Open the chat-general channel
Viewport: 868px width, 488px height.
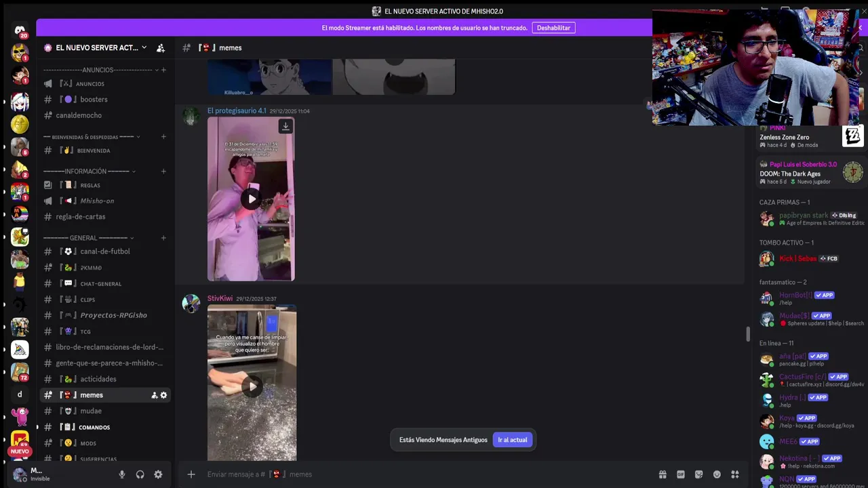104,283
